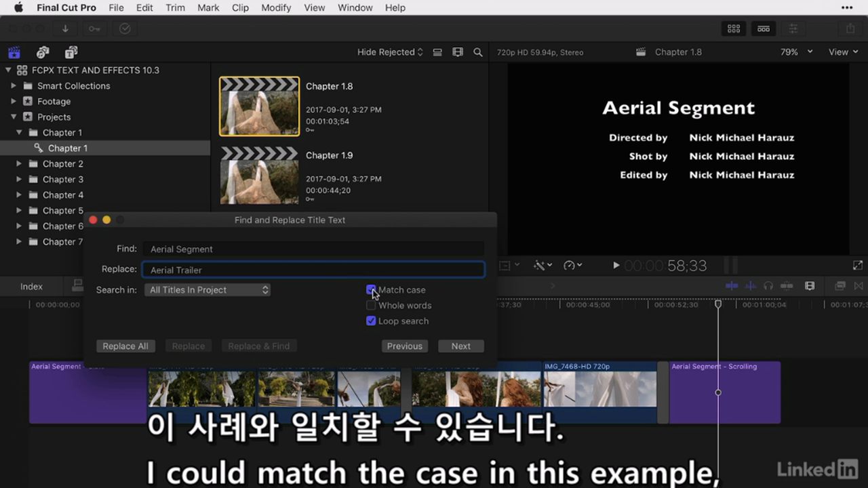The width and height of the screenshot is (868, 488).
Task: Open the Trim menu
Action: [x=175, y=7]
